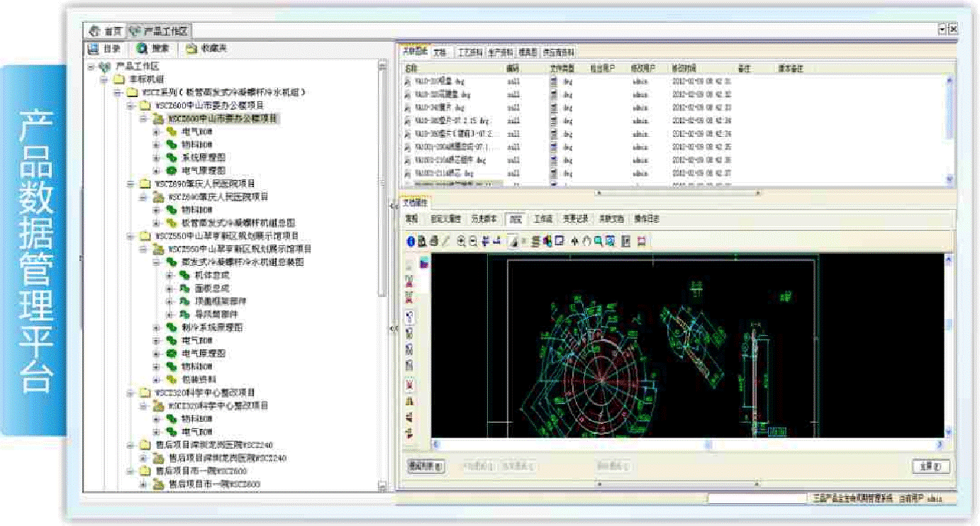Select the hand pan tool in viewer toolbar
The image size is (980, 526).
coord(586,241)
